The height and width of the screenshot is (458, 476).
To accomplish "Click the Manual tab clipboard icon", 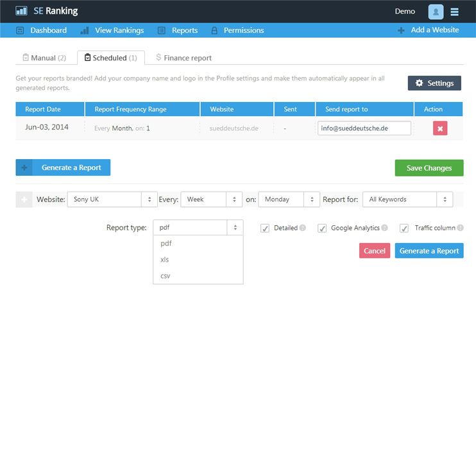I will tap(26, 57).
